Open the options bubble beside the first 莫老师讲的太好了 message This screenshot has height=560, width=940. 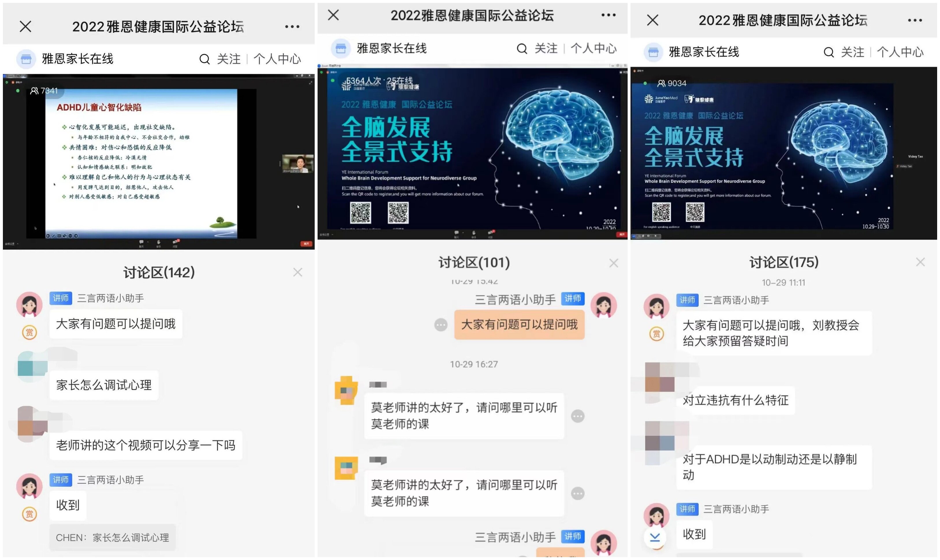[578, 416]
